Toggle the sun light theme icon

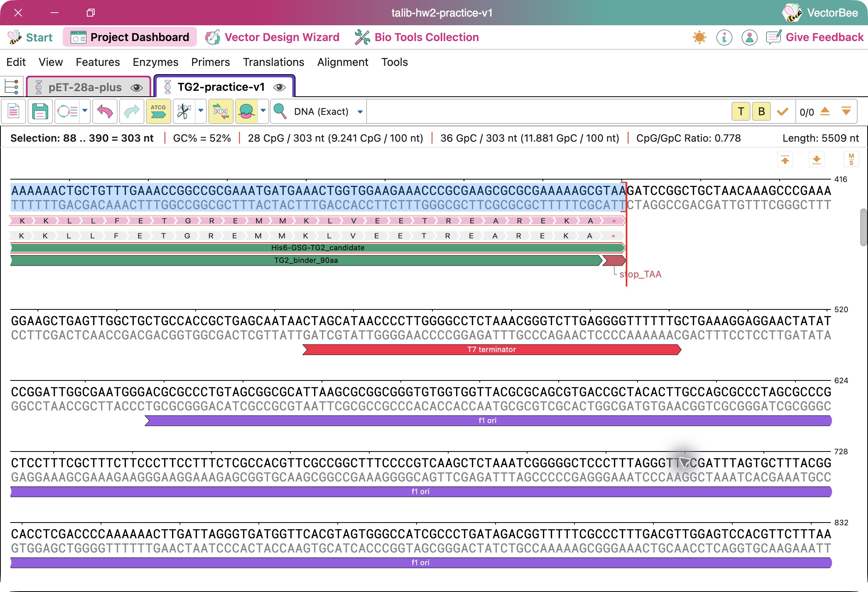(x=700, y=37)
